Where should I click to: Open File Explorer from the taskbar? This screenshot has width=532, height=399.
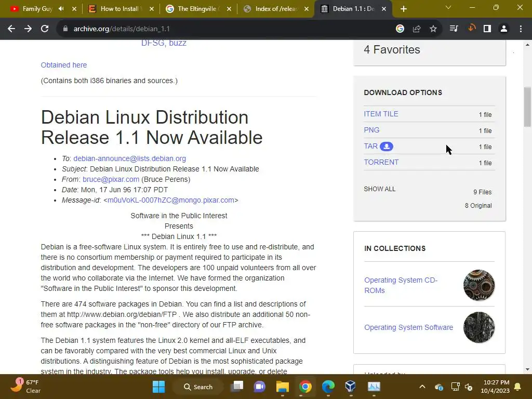(x=282, y=387)
